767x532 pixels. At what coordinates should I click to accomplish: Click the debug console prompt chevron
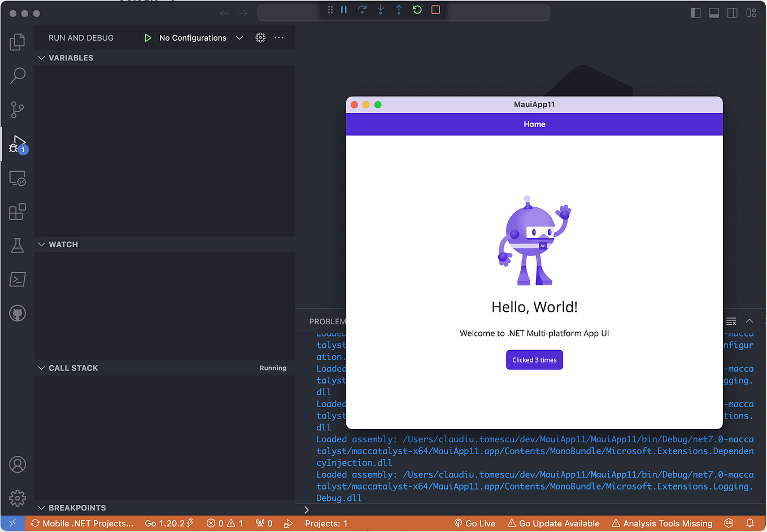(307, 509)
